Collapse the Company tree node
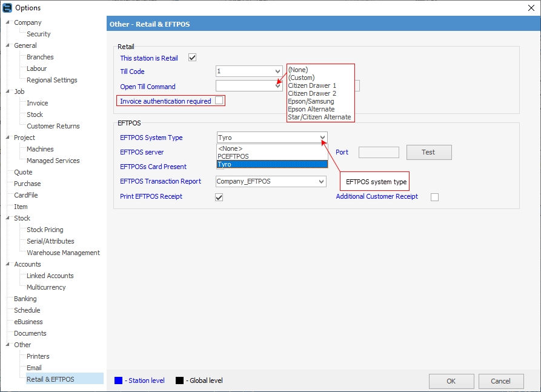The width and height of the screenshot is (541, 392). pyautogui.click(x=8, y=22)
